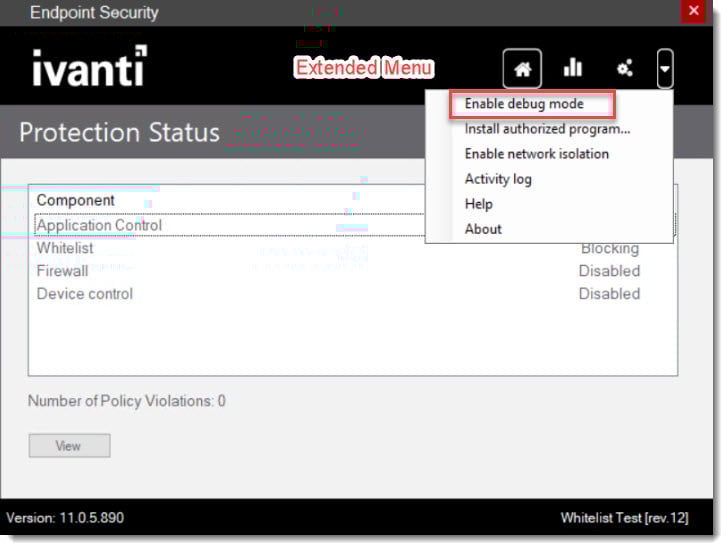Click the Component column header
Viewport: 728px width, 550px height.
pos(76,200)
